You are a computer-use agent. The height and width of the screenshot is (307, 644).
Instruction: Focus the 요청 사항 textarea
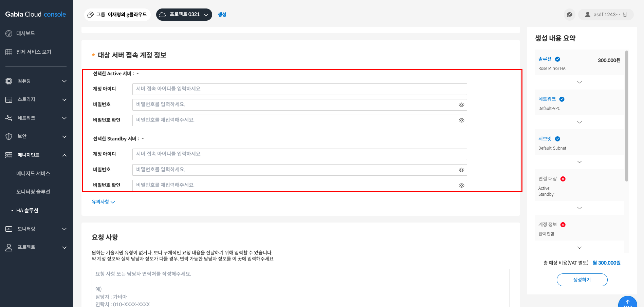point(301,288)
